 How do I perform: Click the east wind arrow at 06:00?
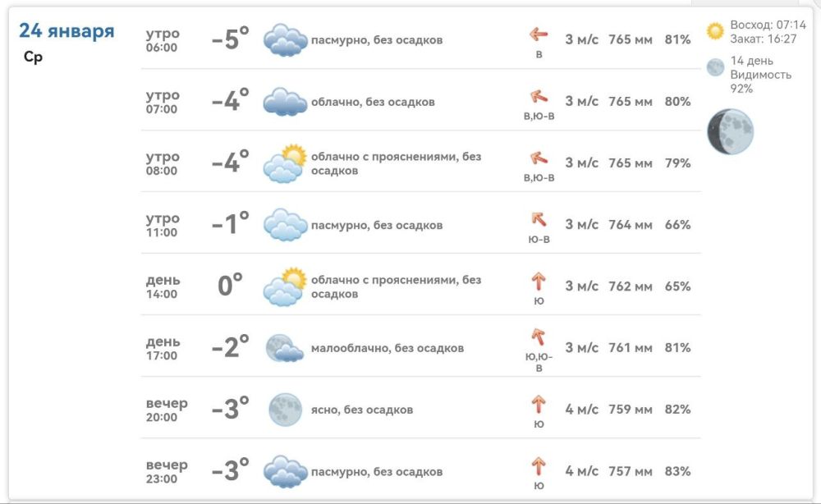click(539, 34)
